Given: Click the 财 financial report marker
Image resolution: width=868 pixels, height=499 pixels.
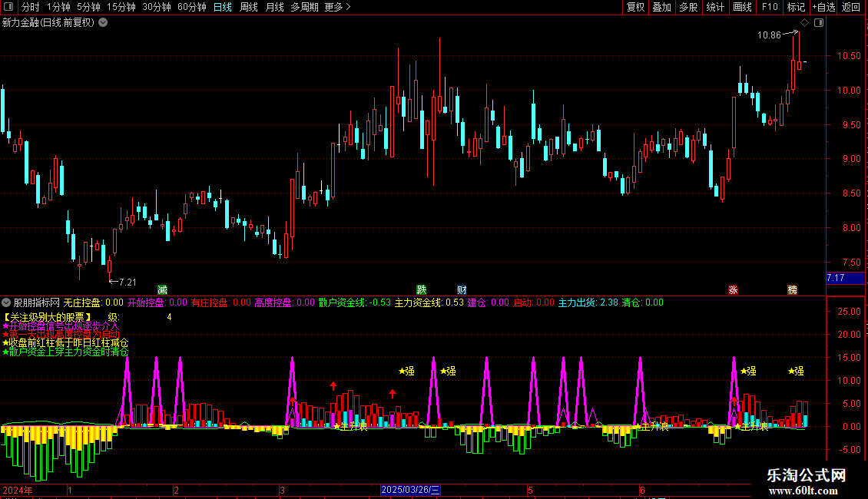Looking at the screenshot, I should [x=462, y=290].
